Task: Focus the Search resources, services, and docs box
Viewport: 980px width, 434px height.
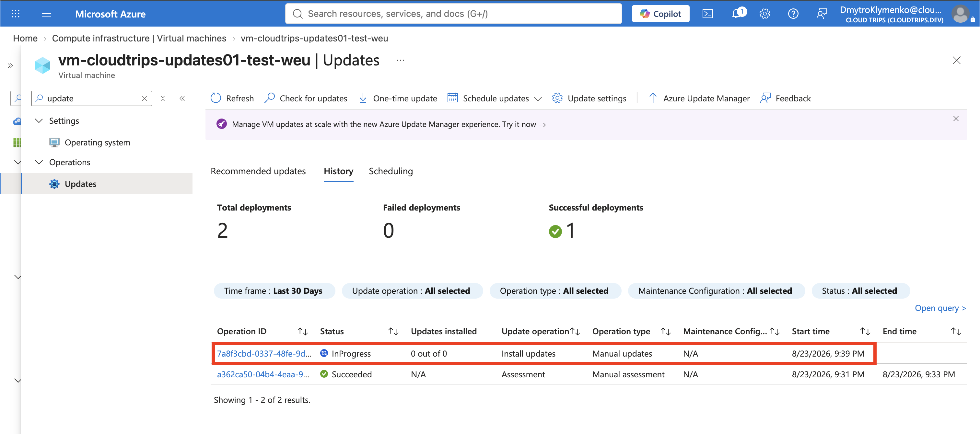Action: 453,14
